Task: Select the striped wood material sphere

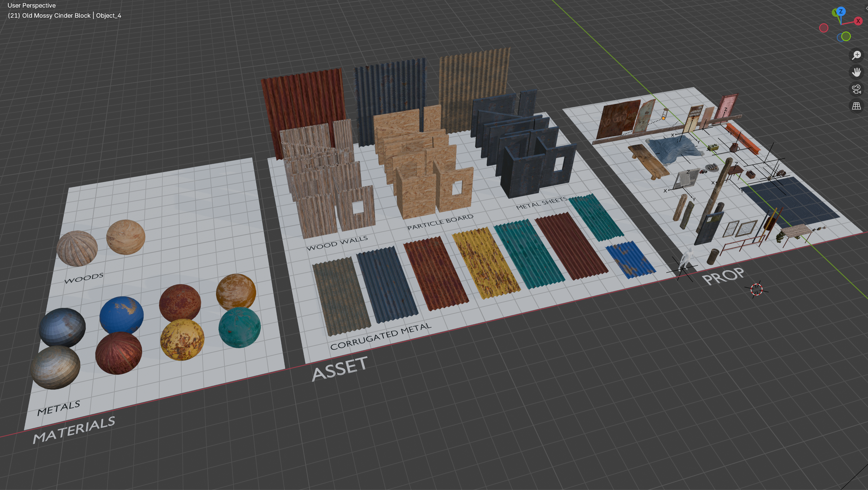Action: tap(77, 248)
